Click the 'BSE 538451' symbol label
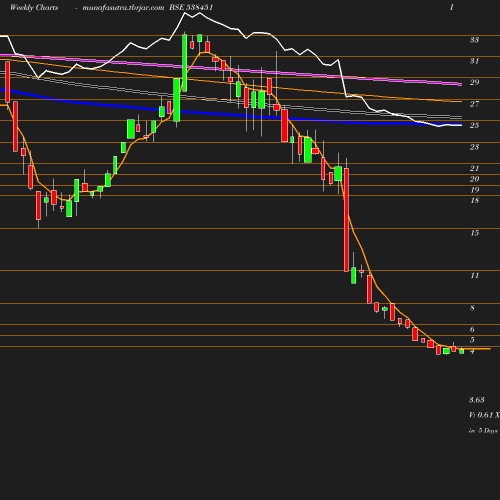 [191, 7]
